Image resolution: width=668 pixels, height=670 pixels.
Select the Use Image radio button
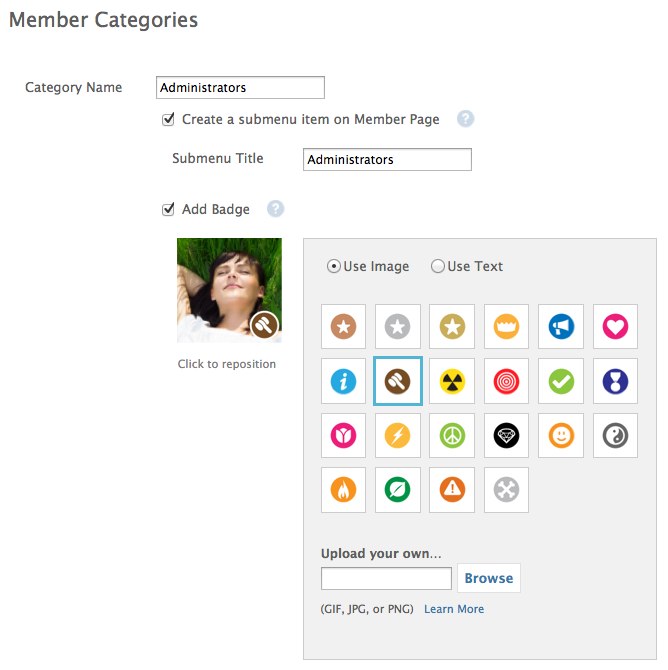click(333, 266)
